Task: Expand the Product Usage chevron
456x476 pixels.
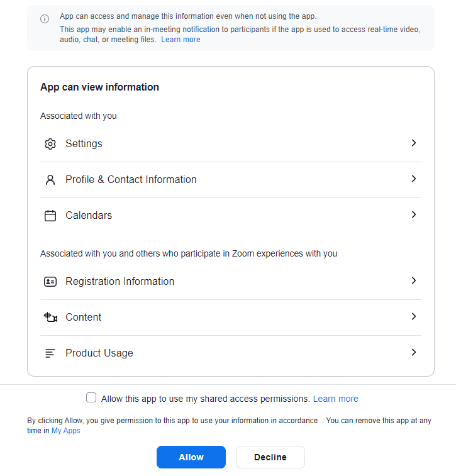Action: pyautogui.click(x=413, y=353)
